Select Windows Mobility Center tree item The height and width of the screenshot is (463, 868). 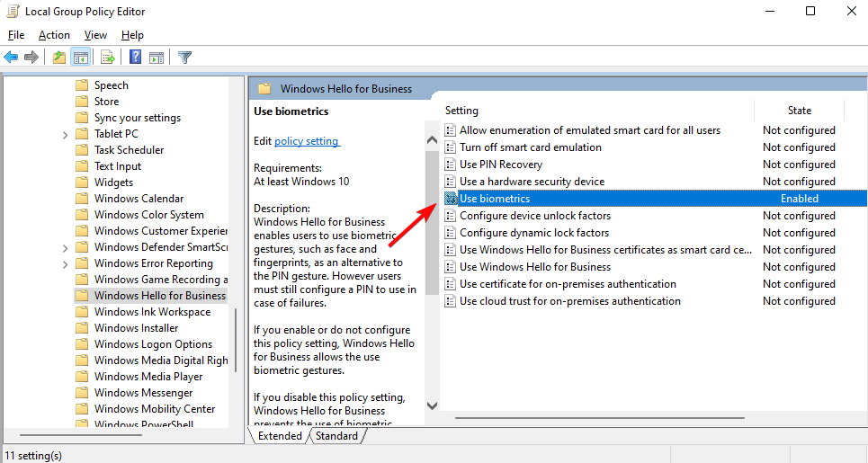click(155, 409)
